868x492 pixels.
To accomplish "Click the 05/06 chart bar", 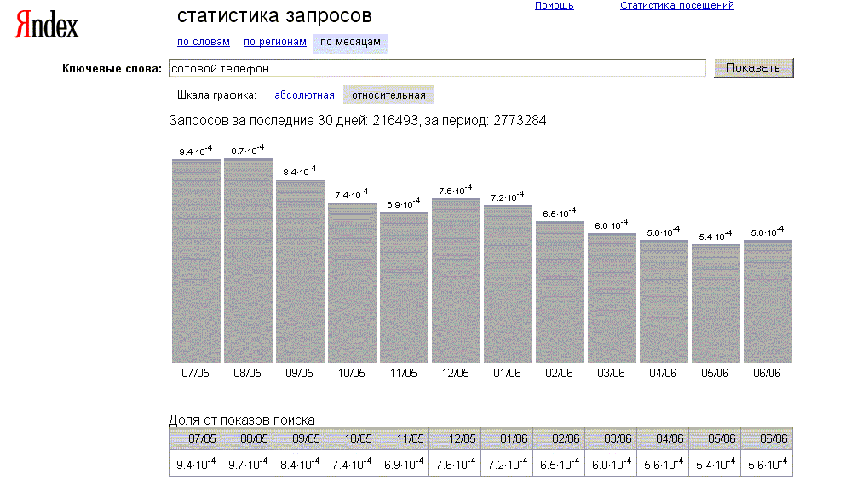I will (x=716, y=303).
